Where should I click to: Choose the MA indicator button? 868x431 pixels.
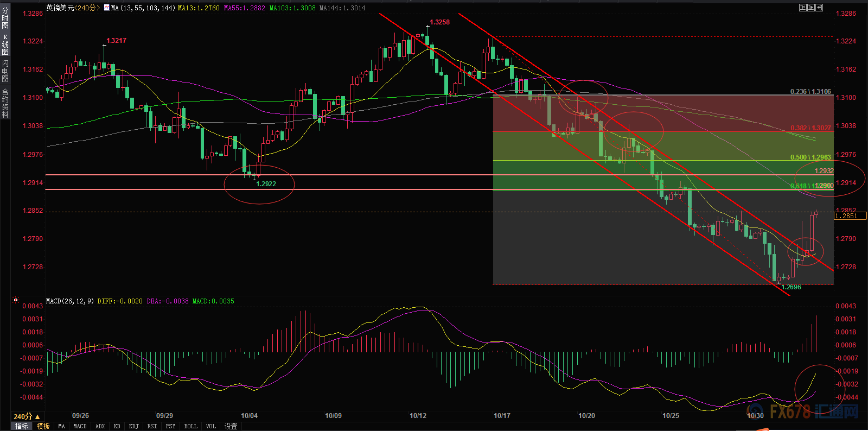pyautogui.click(x=61, y=426)
